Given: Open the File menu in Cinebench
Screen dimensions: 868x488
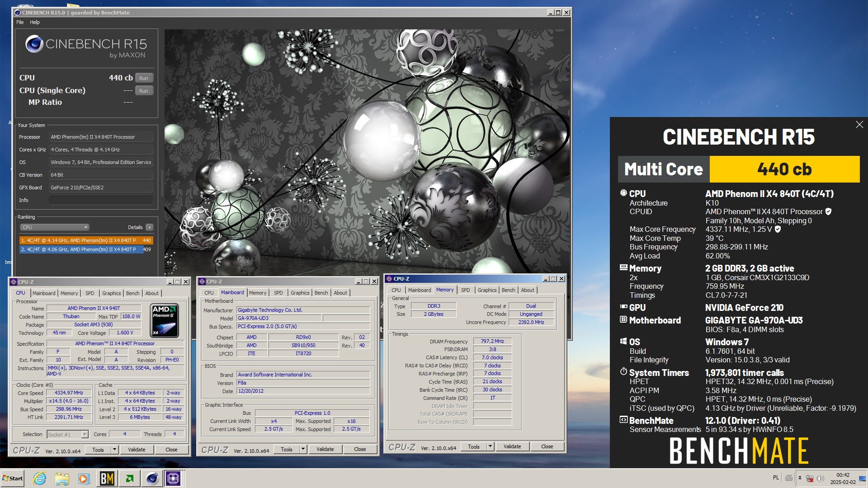Looking at the screenshot, I should (x=20, y=22).
